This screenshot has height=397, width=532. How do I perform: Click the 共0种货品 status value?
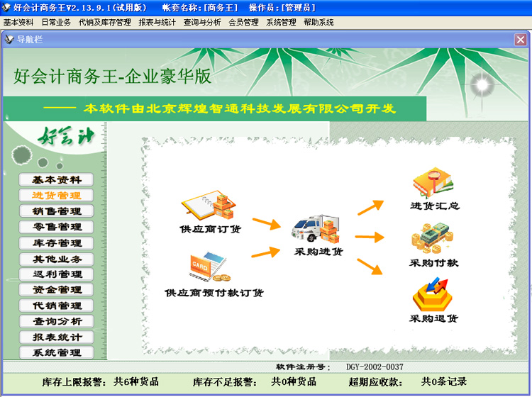pyautogui.click(x=294, y=381)
